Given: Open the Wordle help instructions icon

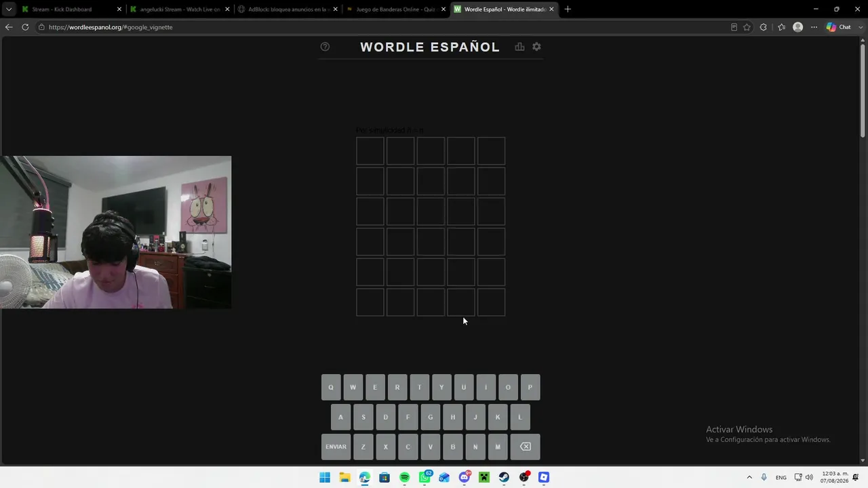Looking at the screenshot, I should 325,47.
